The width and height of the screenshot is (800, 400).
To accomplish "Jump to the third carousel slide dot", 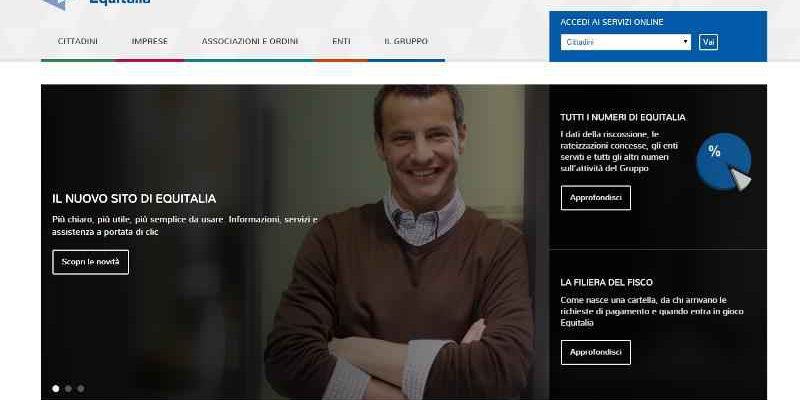I will pyautogui.click(x=81, y=389).
